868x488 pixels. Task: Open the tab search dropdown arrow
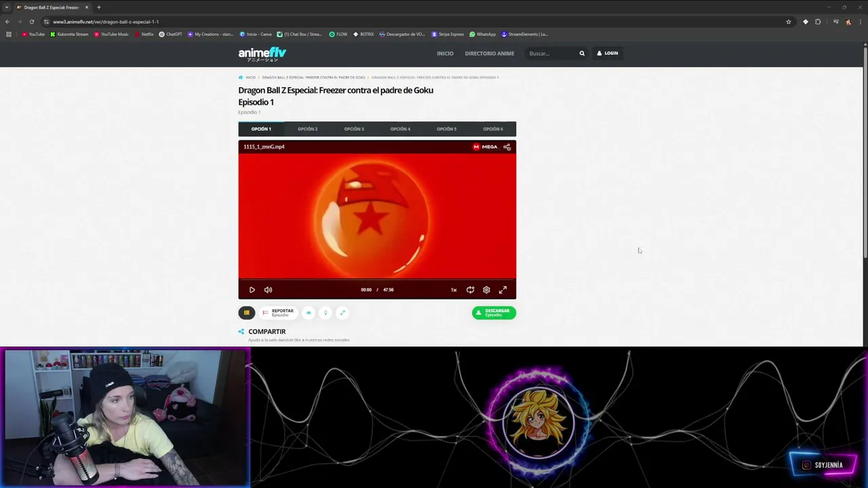[x=6, y=7]
